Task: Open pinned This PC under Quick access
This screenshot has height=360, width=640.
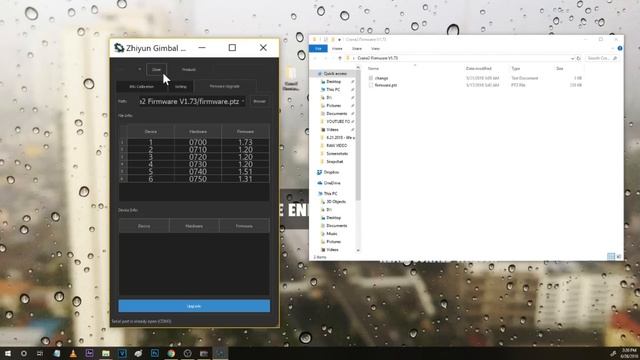Action: (333, 89)
